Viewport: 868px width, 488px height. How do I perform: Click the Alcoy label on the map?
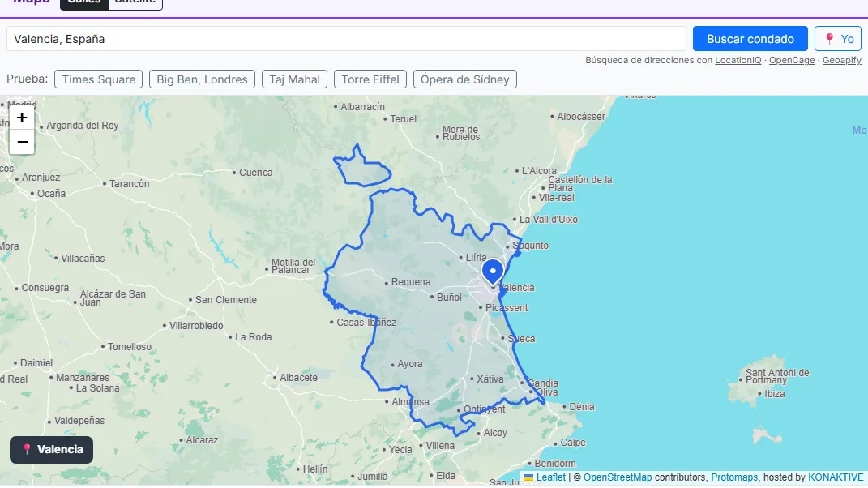(x=495, y=433)
